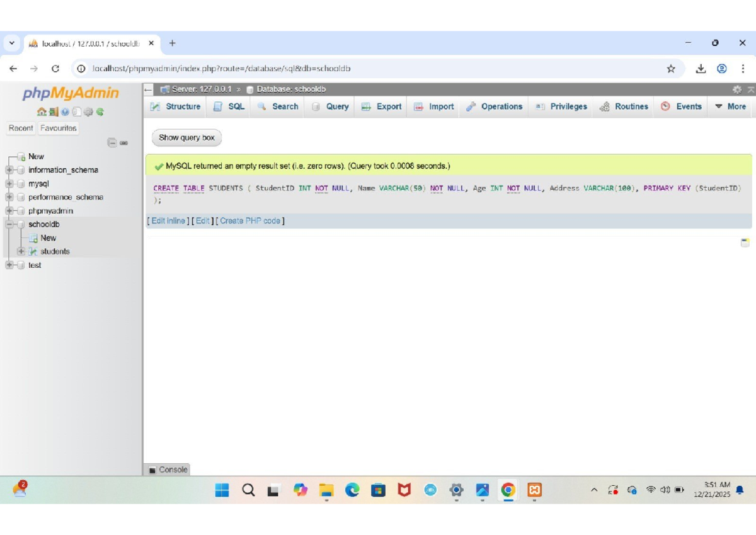Expand the information_schema database node

[x=9, y=170]
